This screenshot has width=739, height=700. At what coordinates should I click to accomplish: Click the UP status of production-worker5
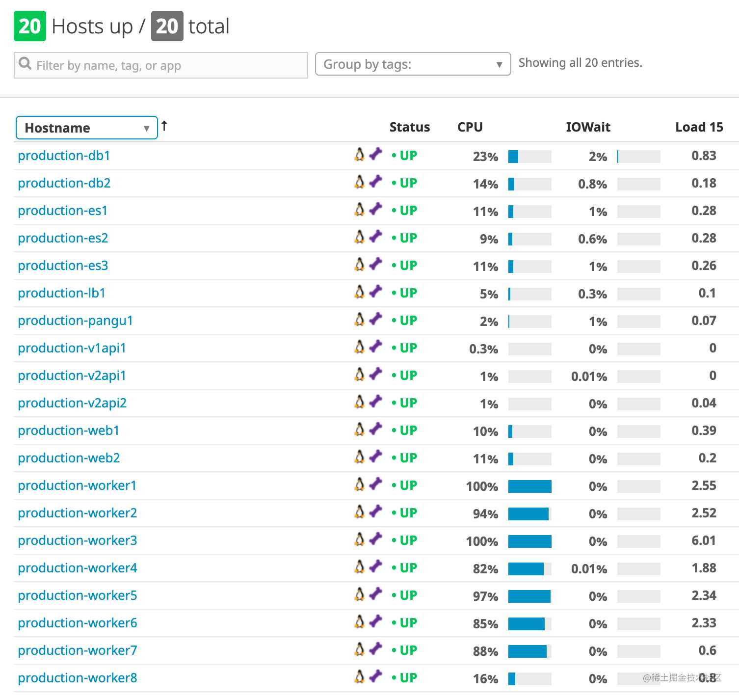pyautogui.click(x=405, y=595)
